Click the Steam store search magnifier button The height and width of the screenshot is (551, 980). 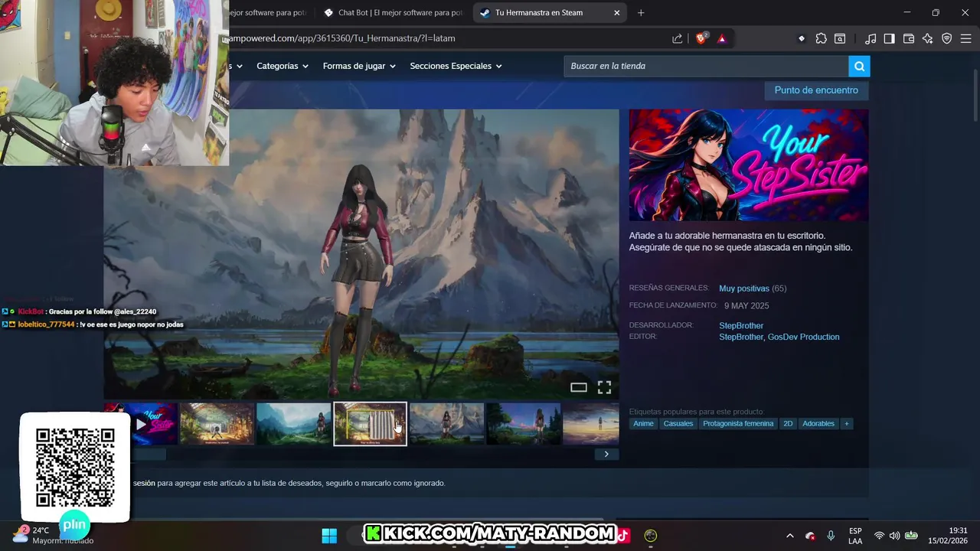(859, 66)
